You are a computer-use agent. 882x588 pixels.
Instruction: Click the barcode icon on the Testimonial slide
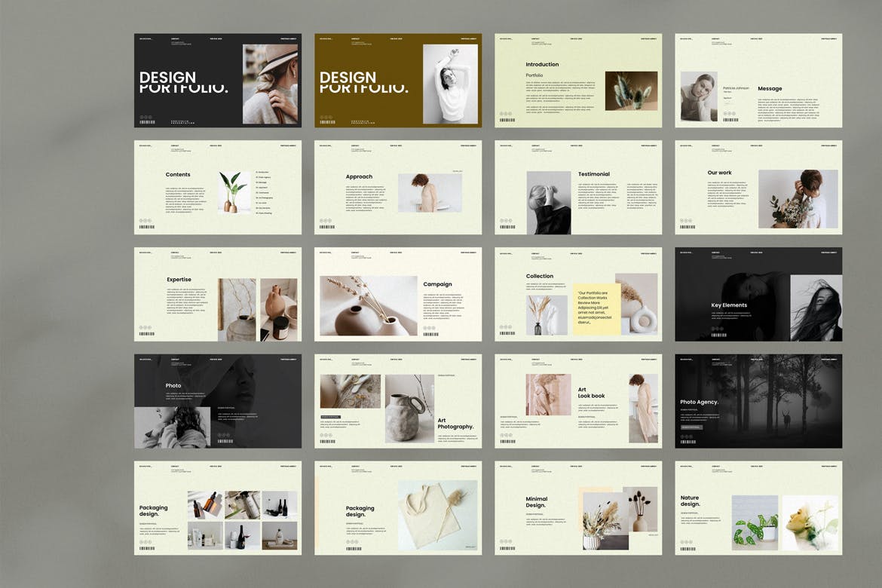point(507,227)
